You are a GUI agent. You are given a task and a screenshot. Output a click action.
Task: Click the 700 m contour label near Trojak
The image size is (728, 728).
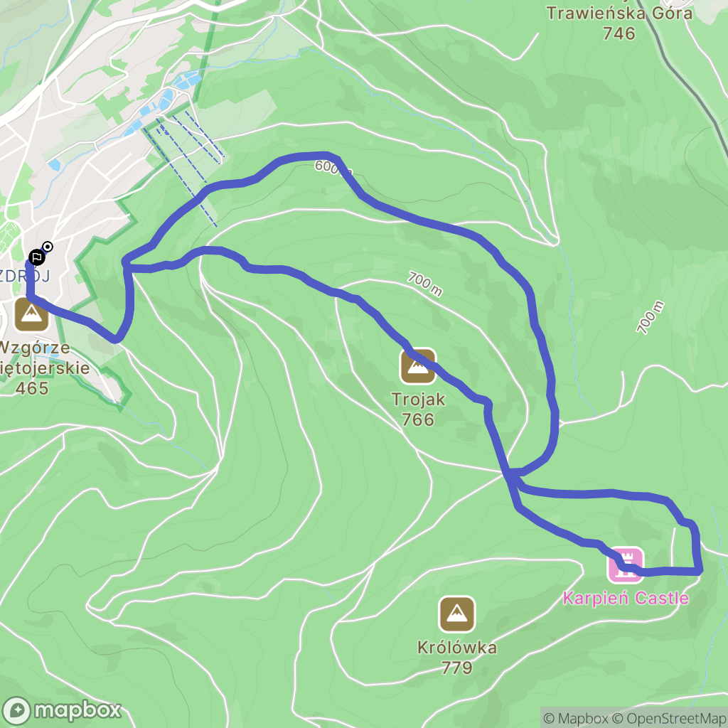[425, 284]
